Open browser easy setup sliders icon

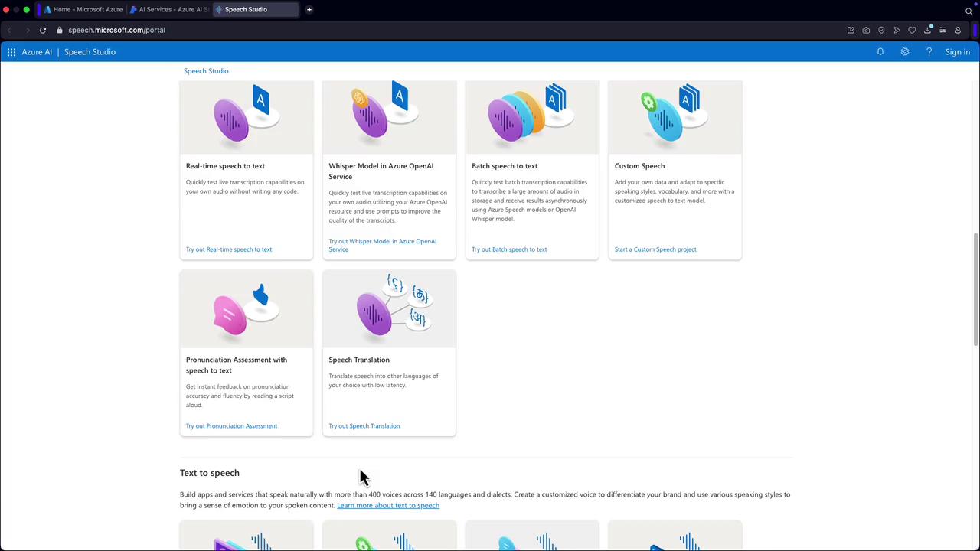(942, 30)
